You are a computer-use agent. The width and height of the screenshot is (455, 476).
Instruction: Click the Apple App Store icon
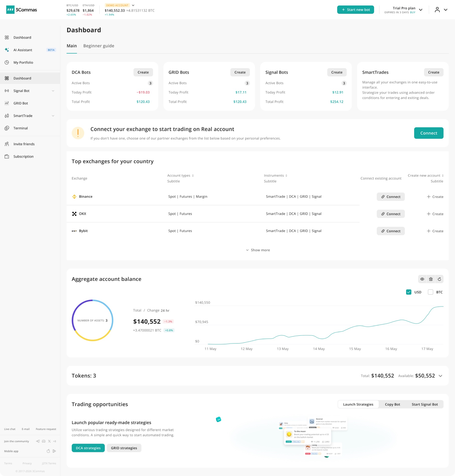(48, 451)
